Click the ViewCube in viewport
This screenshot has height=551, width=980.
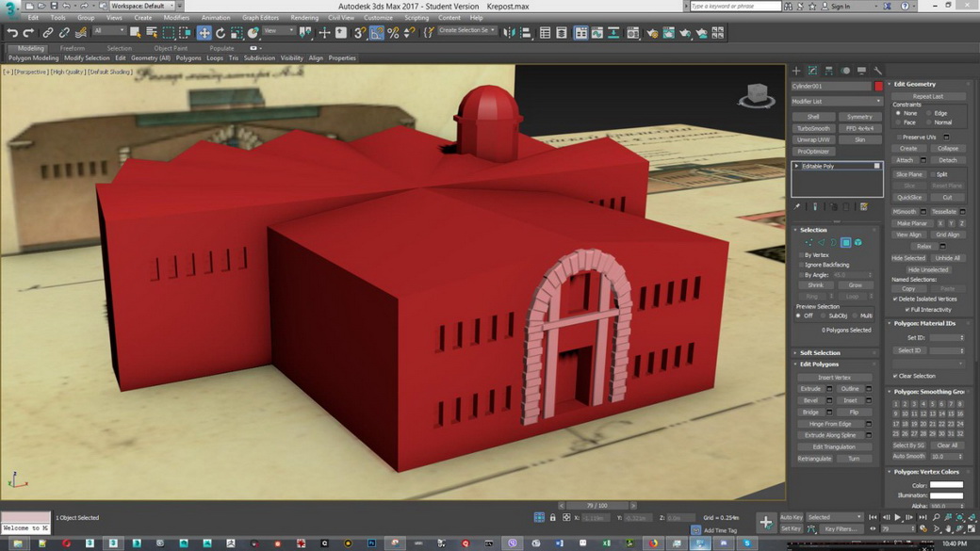756,95
